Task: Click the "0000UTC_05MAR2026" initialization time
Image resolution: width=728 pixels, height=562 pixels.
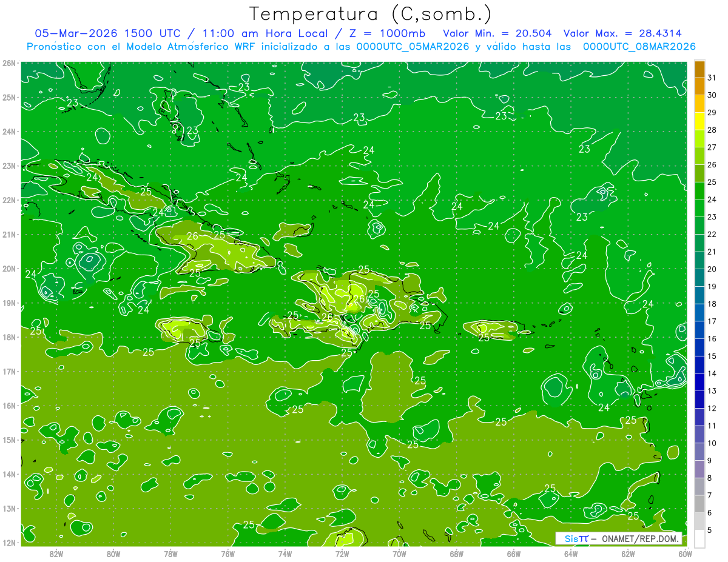Action: [411, 46]
